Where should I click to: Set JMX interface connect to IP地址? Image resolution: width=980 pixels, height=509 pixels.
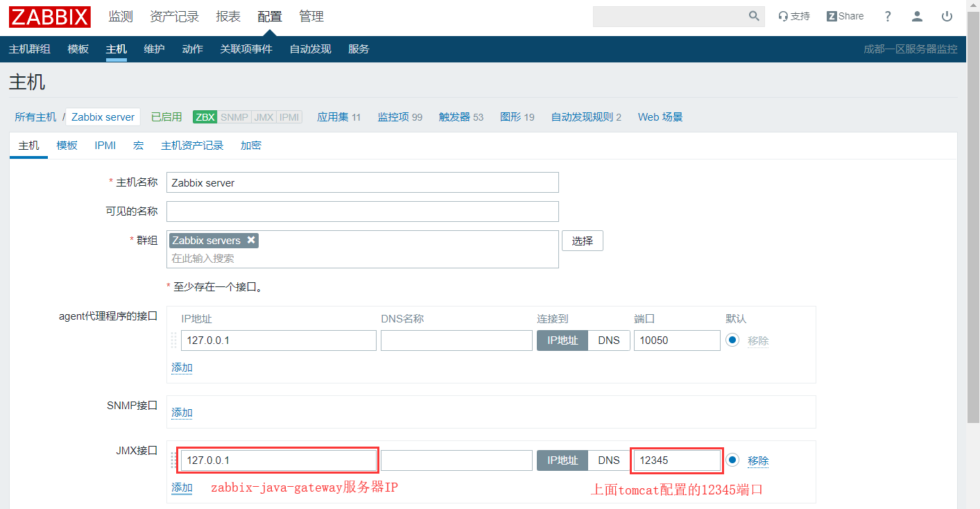coord(562,460)
